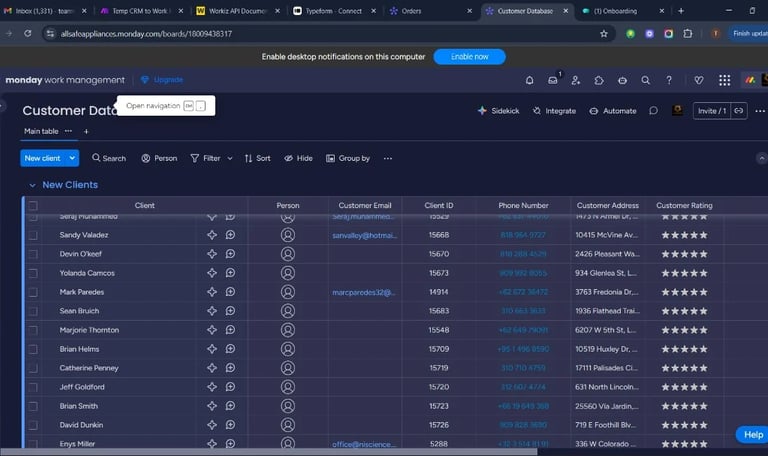768x456 pixels.
Task: Reload the page in browser
Action: pos(27,33)
